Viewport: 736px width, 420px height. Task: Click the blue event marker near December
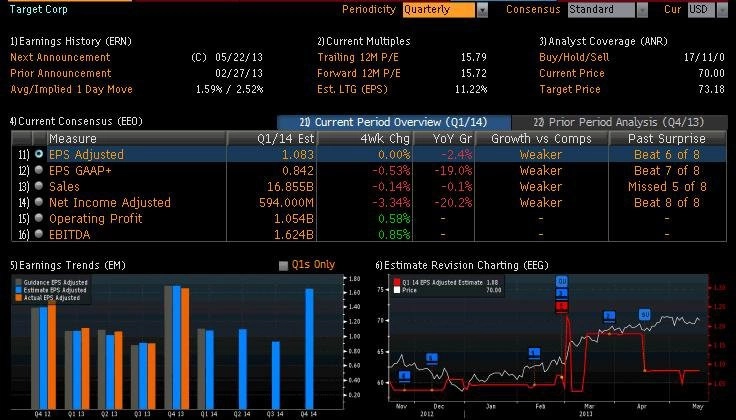(432, 358)
